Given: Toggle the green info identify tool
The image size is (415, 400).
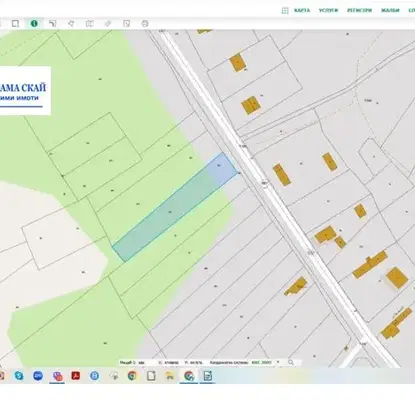Looking at the screenshot, I should click(x=34, y=24).
